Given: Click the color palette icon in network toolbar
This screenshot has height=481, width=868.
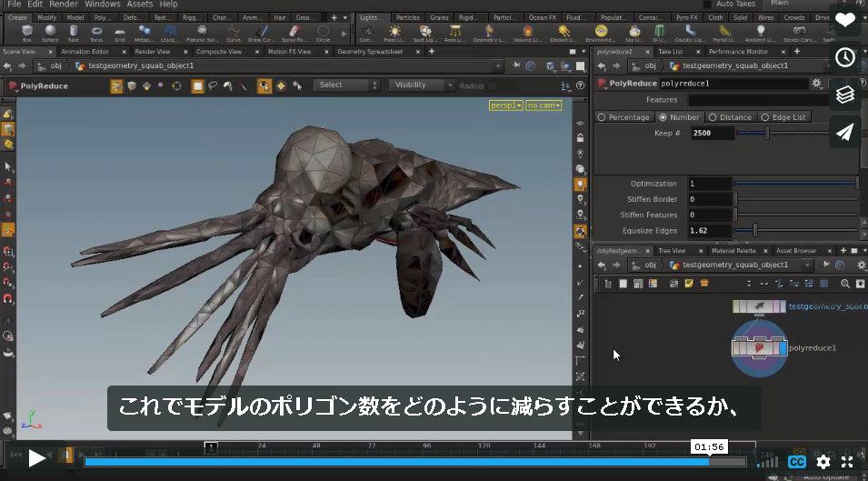Looking at the screenshot, I should pyautogui.click(x=653, y=284).
